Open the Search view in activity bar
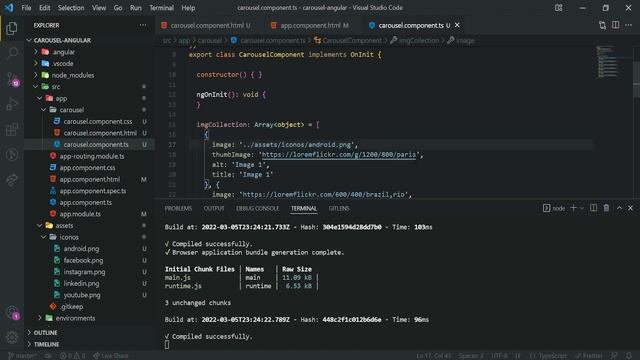640x360 pixels. pyautogui.click(x=12, y=53)
